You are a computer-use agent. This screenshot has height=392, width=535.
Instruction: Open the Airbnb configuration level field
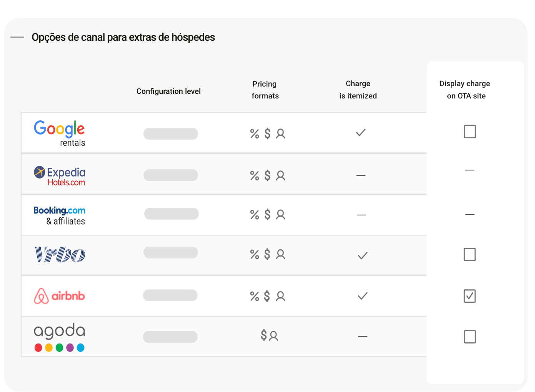tap(170, 295)
